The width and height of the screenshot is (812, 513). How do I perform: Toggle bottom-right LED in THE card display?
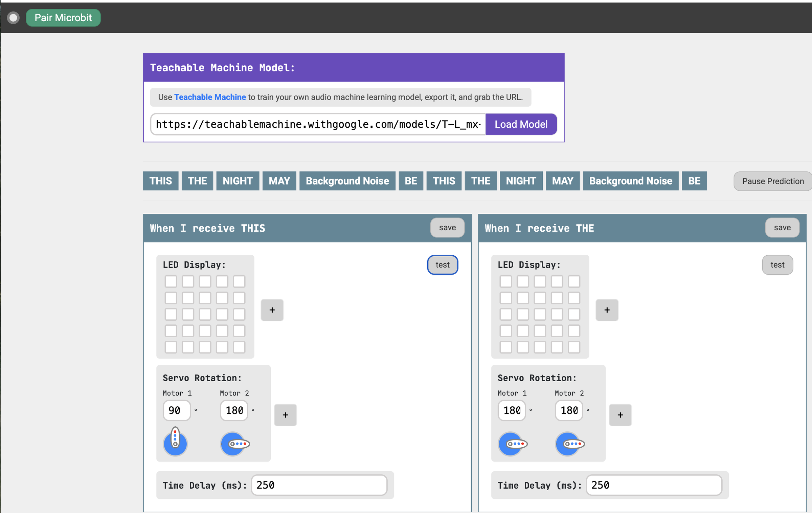[574, 347]
